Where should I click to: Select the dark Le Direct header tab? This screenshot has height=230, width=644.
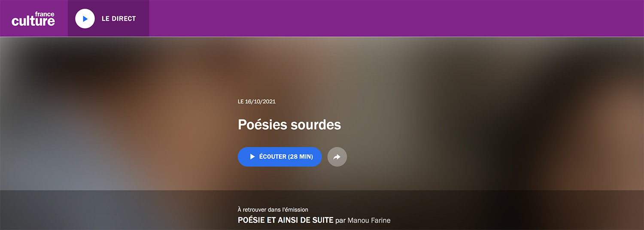pyautogui.click(x=108, y=18)
